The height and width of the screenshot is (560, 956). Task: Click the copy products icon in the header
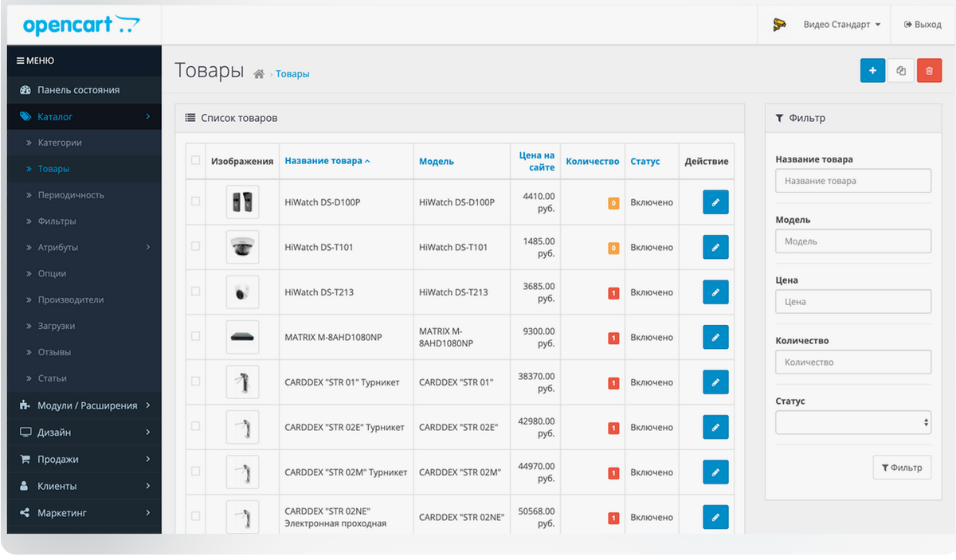point(901,70)
